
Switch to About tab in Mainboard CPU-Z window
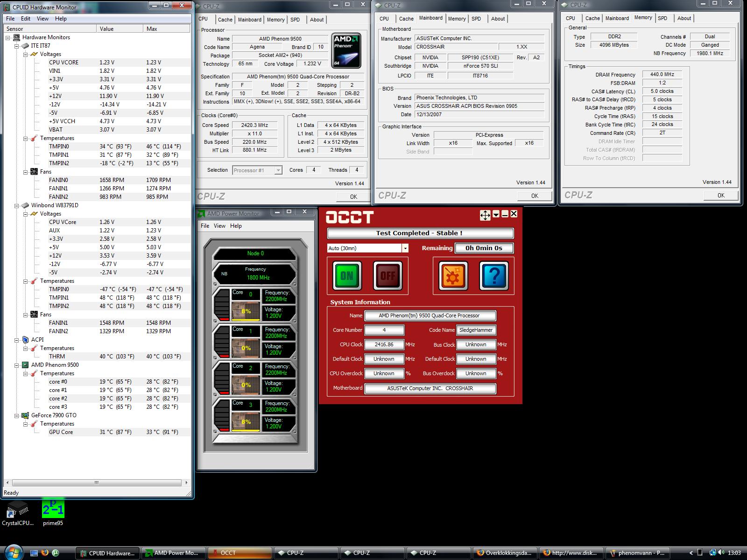click(x=498, y=19)
